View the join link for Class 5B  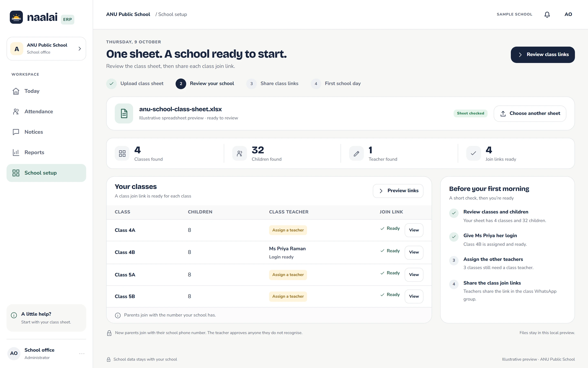[x=414, y=296]
